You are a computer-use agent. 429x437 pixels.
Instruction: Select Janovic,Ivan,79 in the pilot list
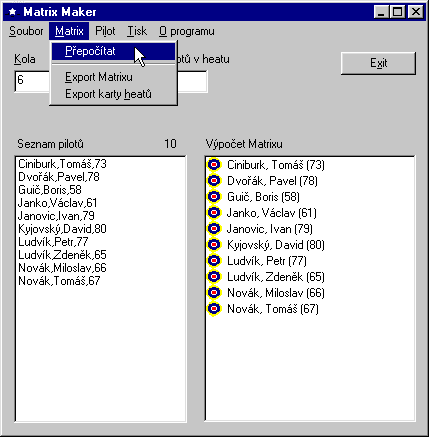pyautogui.click(x=56, y=216)
